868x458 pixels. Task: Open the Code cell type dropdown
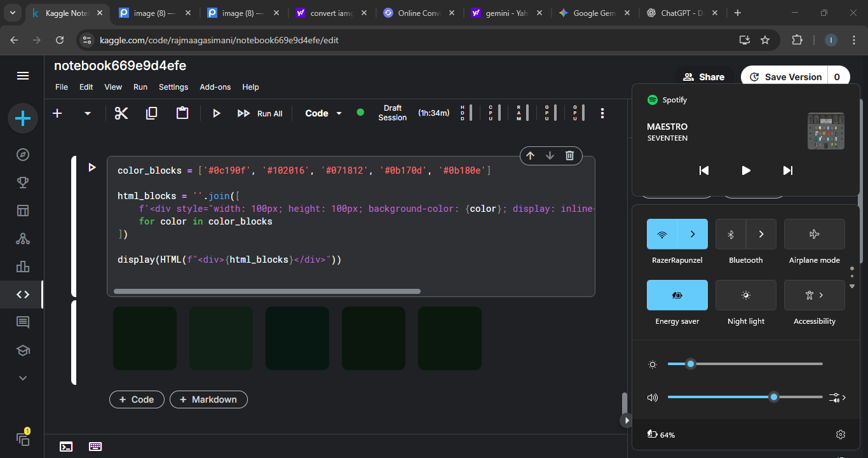click(323, 113)
